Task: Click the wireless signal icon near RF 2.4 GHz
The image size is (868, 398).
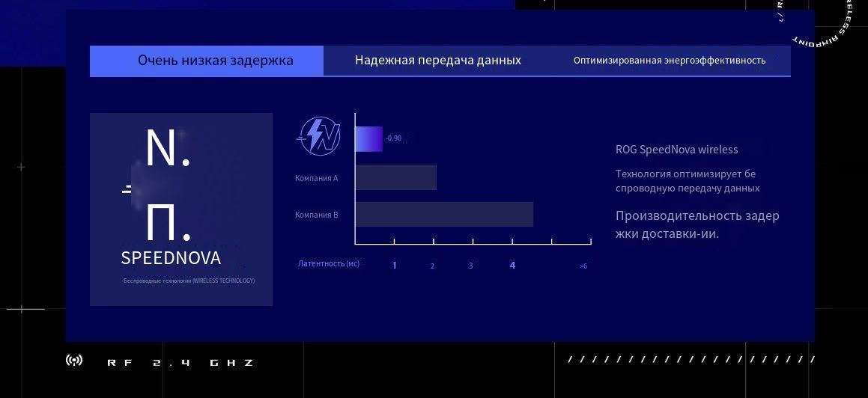Action: click(74, 361)
